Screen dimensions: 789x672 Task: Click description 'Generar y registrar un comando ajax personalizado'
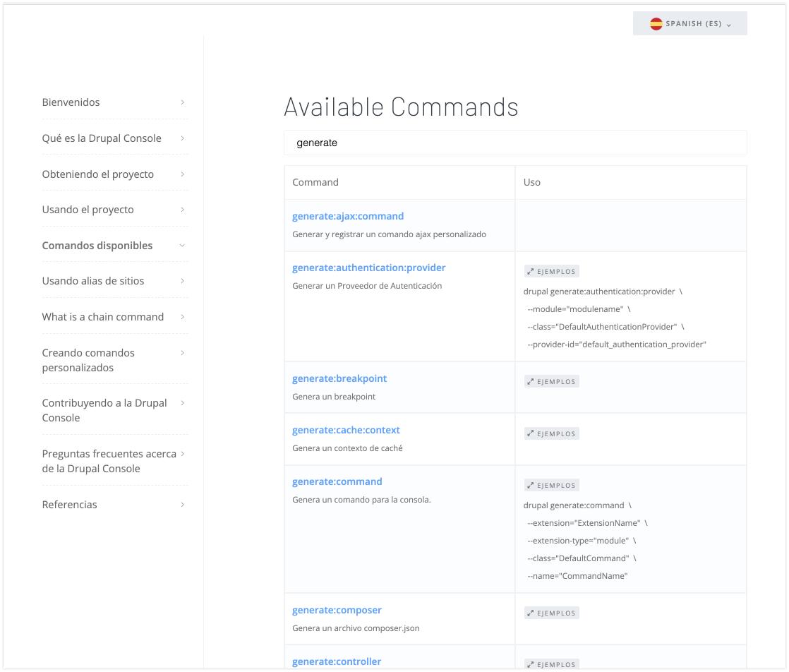click(x=390, y=234)
